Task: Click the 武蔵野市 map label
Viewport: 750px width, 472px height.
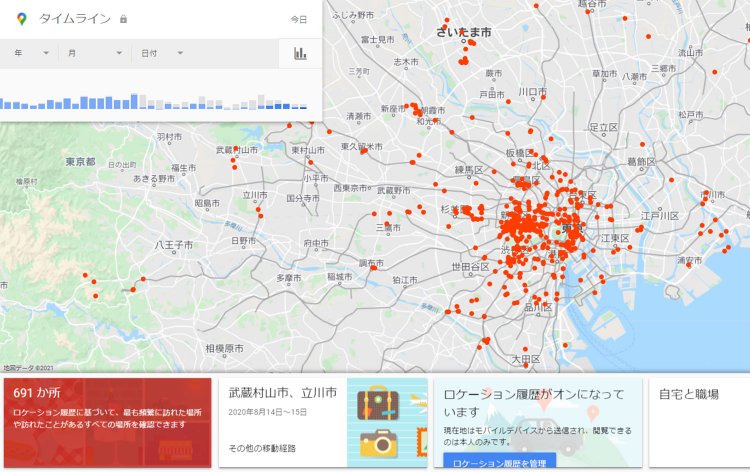Action: point(393,190)
